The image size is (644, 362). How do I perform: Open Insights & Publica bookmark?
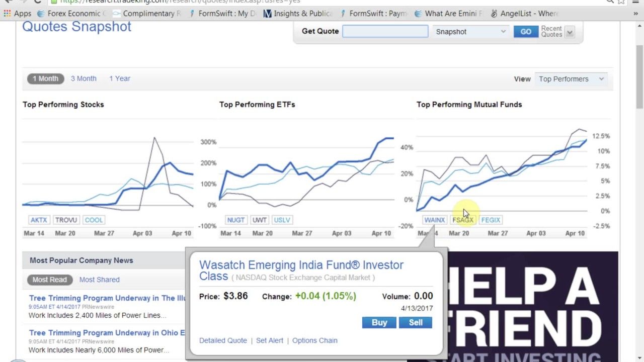pyautogui.click(x=297, y=14)
